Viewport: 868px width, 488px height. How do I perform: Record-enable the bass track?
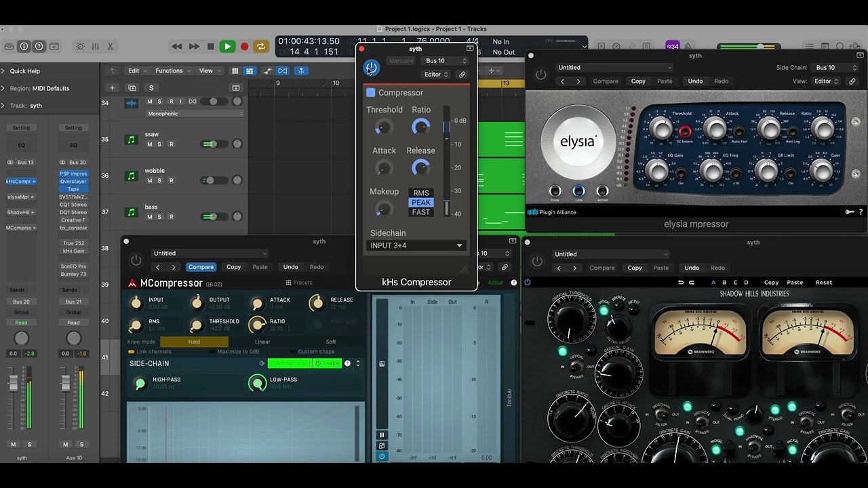171,217
